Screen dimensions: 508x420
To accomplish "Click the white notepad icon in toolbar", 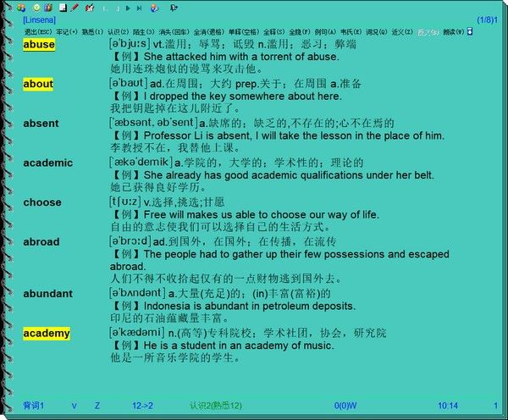I will click(x=62, y=8).
